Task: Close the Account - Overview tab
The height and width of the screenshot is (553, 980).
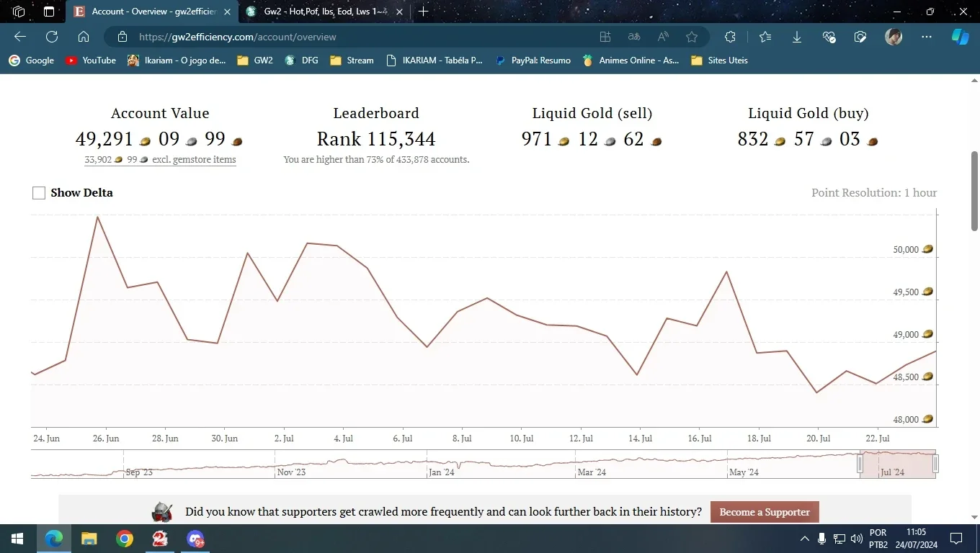Action: tap(227, 12)
